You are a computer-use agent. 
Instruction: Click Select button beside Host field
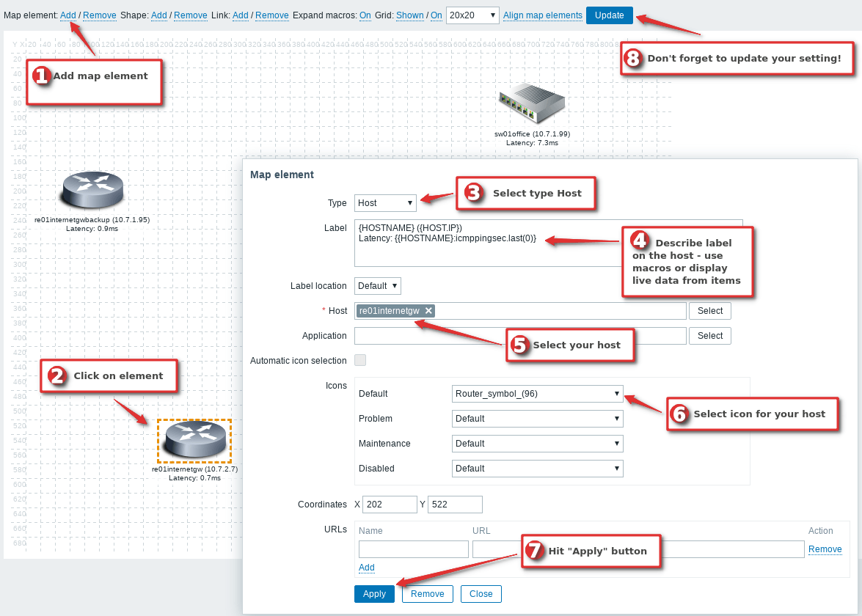point(709,311)
